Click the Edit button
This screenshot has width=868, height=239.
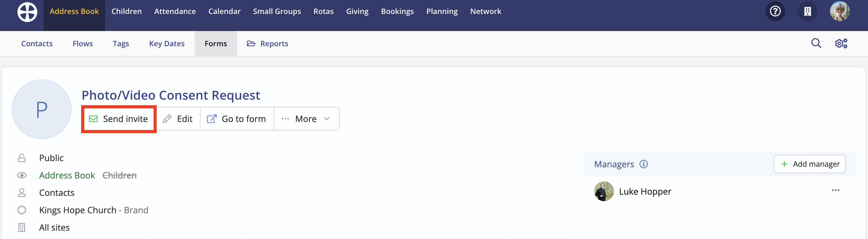tap(178, 119)
